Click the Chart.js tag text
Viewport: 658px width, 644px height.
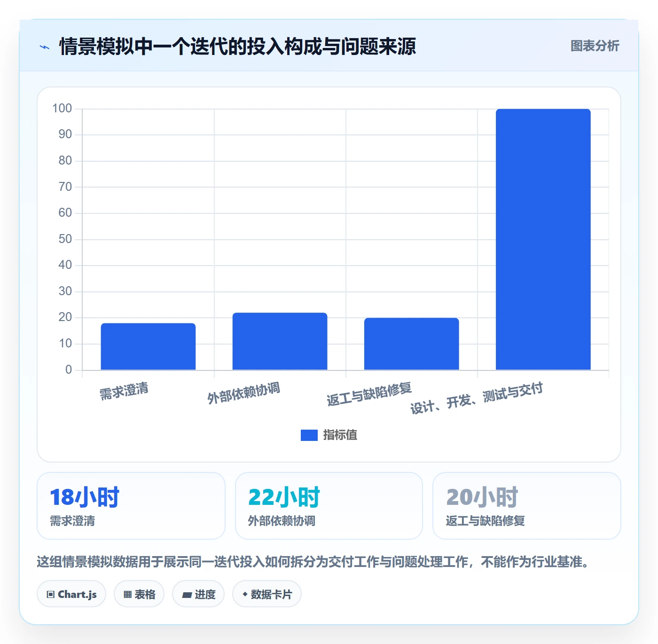77,594
